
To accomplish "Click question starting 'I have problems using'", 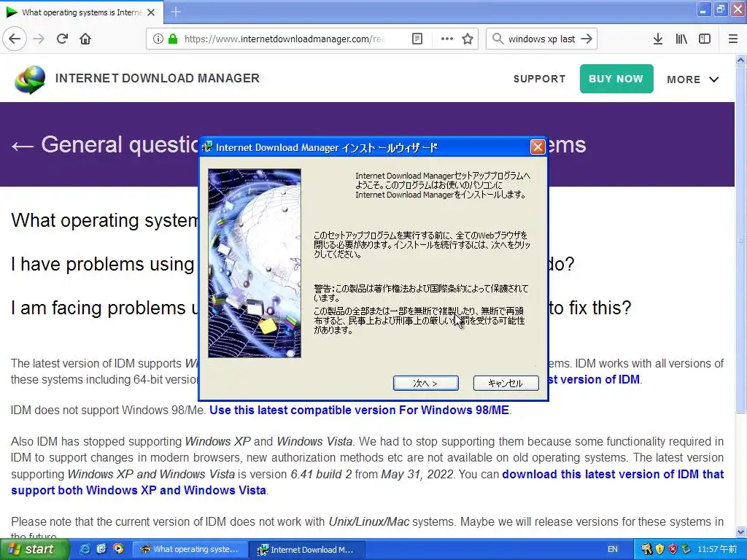I will tap(102, 264).
